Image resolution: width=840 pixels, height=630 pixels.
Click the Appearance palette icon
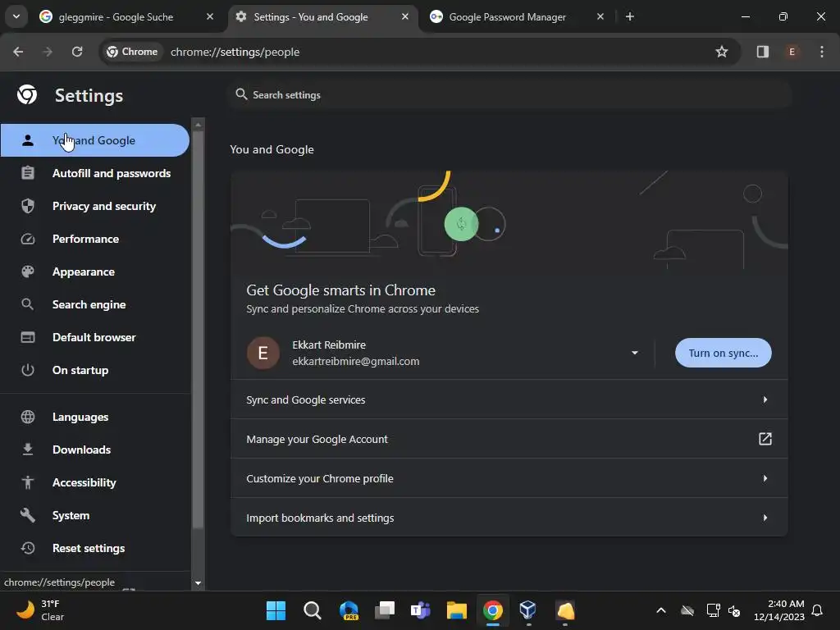click(28, 272)
